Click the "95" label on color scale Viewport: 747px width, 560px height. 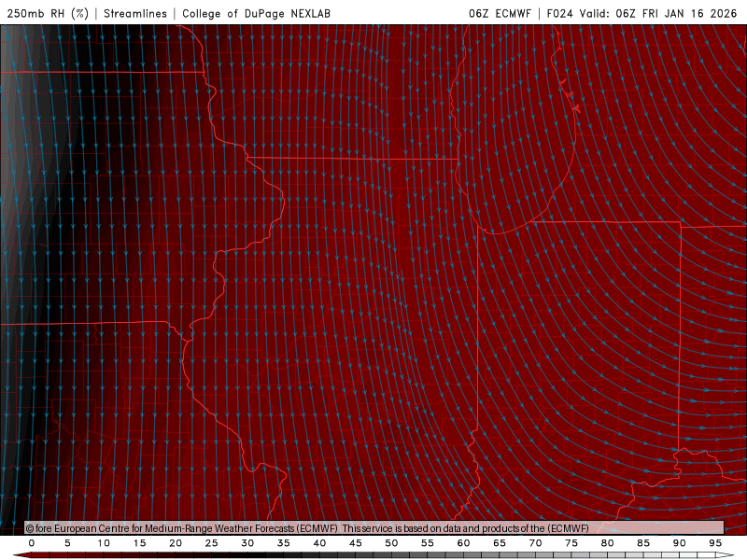tap(715, 543)
